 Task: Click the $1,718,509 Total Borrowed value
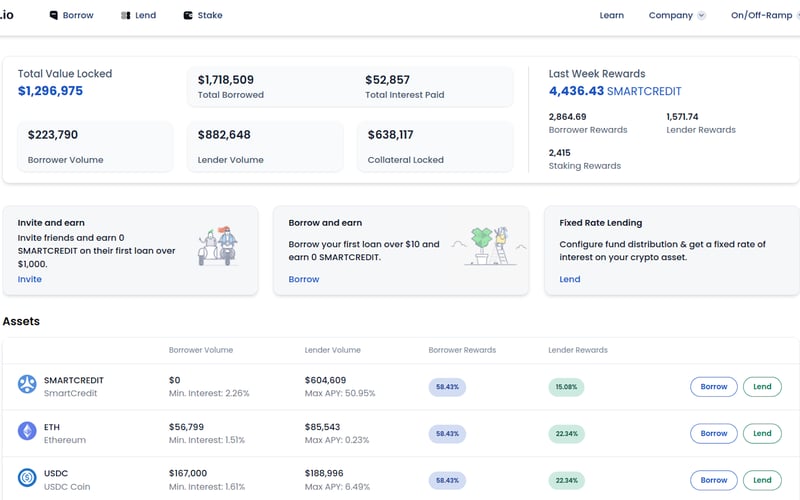click(226, 80)
